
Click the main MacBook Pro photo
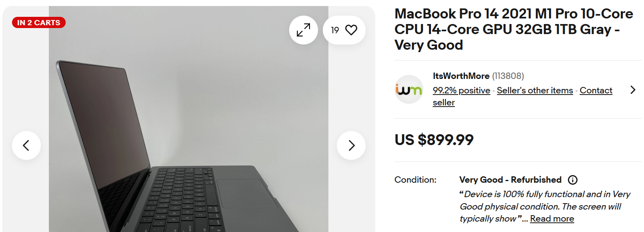[189, 119]
